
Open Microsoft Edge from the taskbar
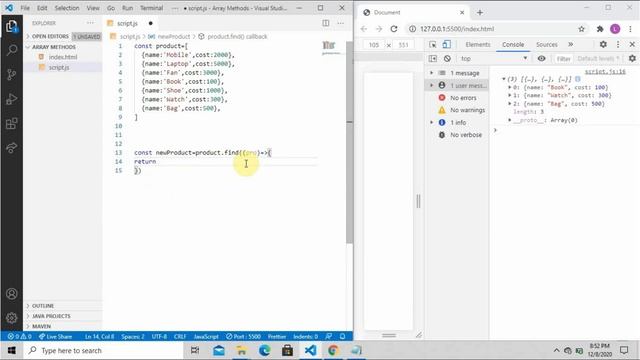coord(264,351)
